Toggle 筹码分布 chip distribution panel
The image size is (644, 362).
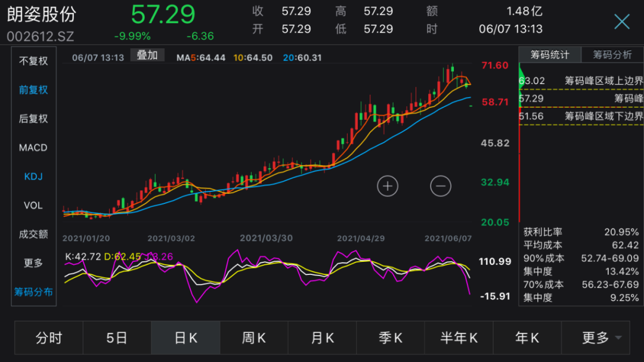[33, 292]
